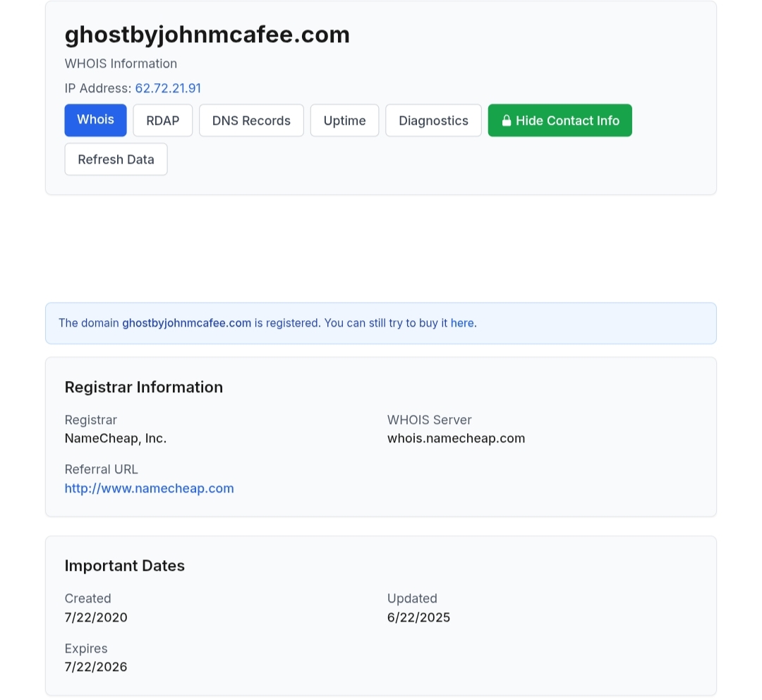Viewport: 762px width, 700px height.
Task: Select the domain name heading
Action: pyautogui.click(x=207, y=34)
